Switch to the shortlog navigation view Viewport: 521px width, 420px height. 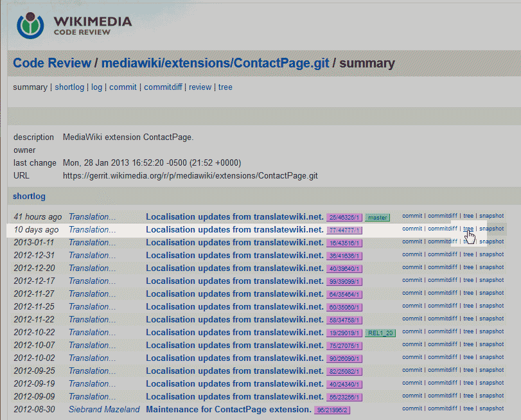click(x=69, y=87)
